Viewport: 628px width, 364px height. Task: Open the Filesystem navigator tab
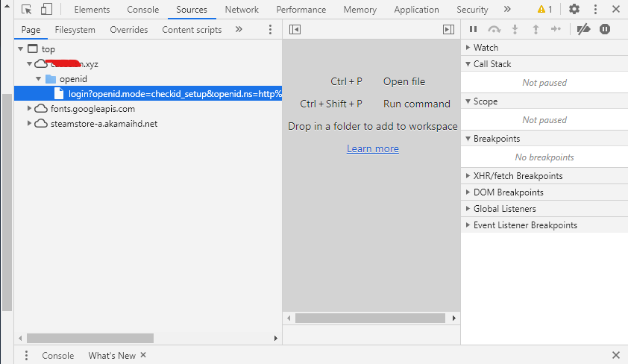coord(75,30)
